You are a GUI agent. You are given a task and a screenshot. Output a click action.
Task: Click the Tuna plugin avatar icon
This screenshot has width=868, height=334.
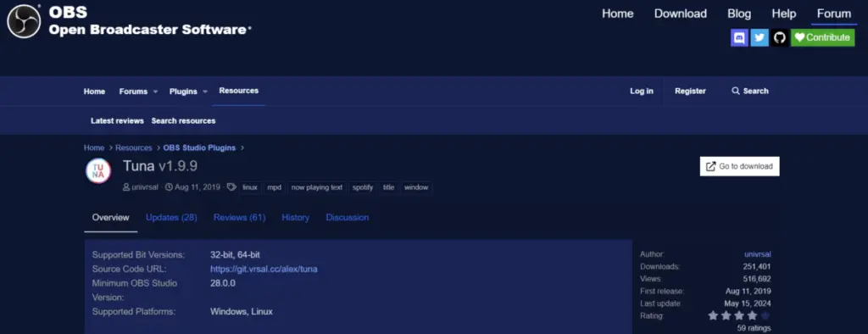[98, 171]
